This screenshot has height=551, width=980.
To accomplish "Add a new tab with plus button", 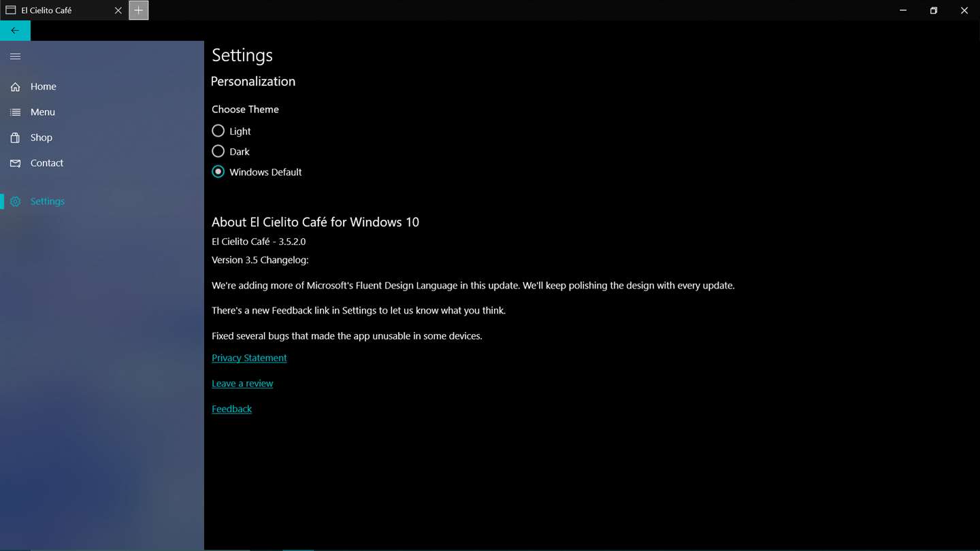I will (x=138, y=10).
